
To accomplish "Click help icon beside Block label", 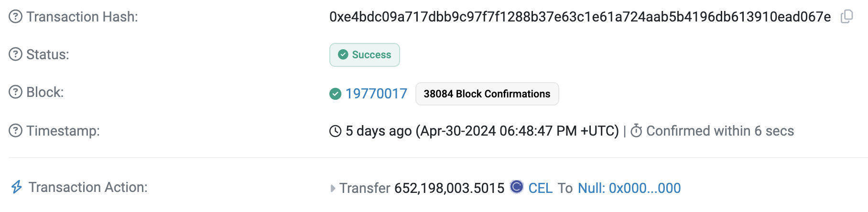I will [x=16, y=92].
